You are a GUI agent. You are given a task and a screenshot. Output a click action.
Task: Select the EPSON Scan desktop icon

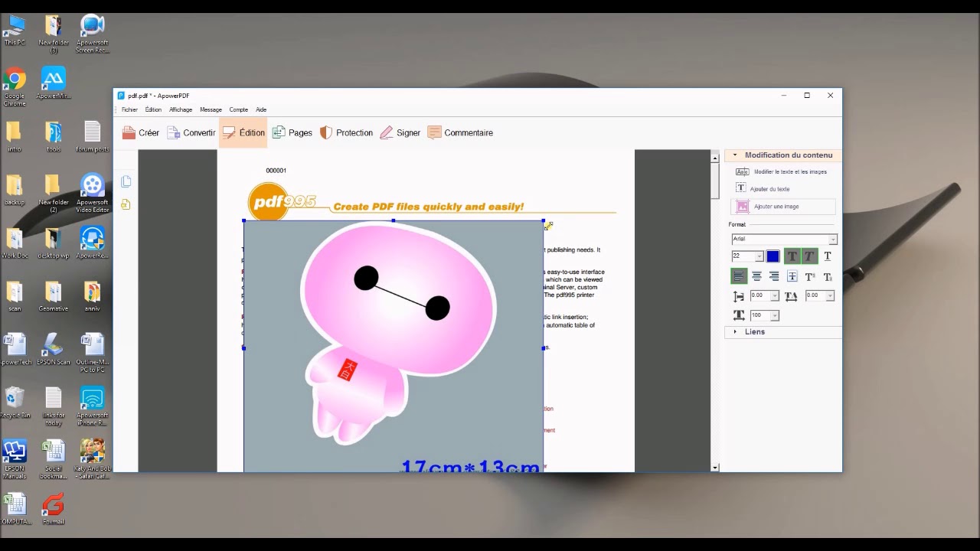pyautogui.click(x=53, y=350)
